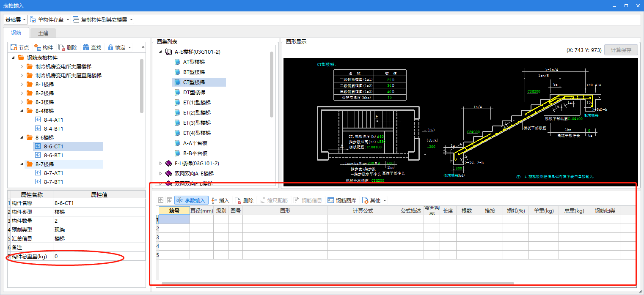Select the 8-6-BT1 component in the tree
The width and height of the screenshot is (644, 295).
point(53,155)
